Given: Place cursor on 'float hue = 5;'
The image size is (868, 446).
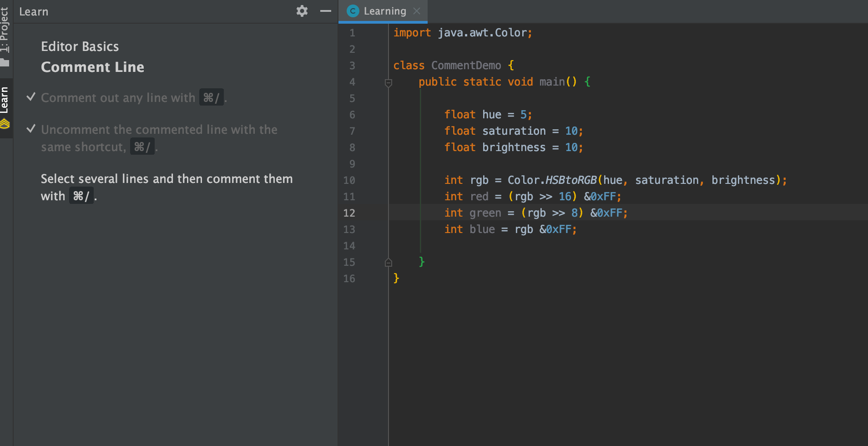Looking at the screenshot, I should pyautogui.click(x=488, y=115).
